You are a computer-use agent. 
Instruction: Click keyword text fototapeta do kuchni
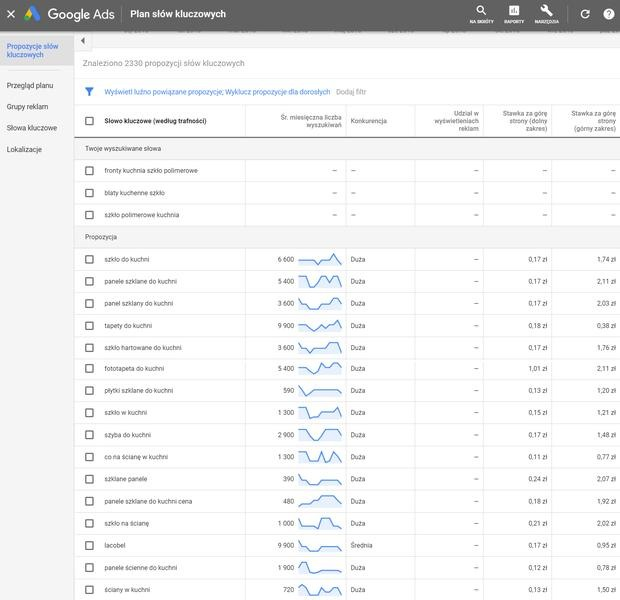[x=134, y=369]
